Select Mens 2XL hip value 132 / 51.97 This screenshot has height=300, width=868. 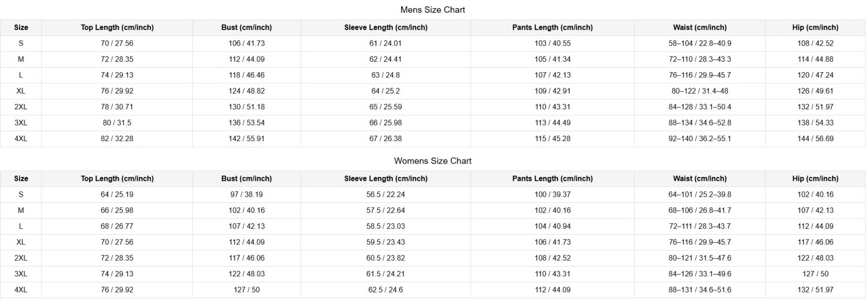pos(815,107)
